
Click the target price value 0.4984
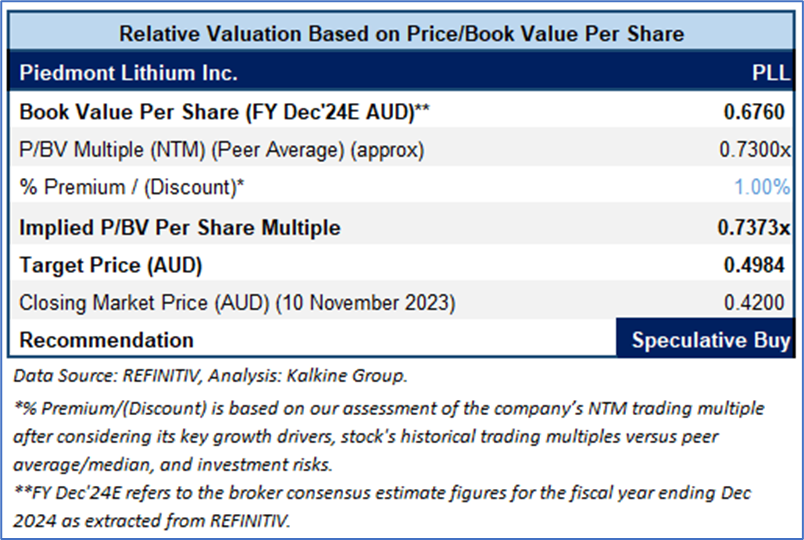coord(757,264)
